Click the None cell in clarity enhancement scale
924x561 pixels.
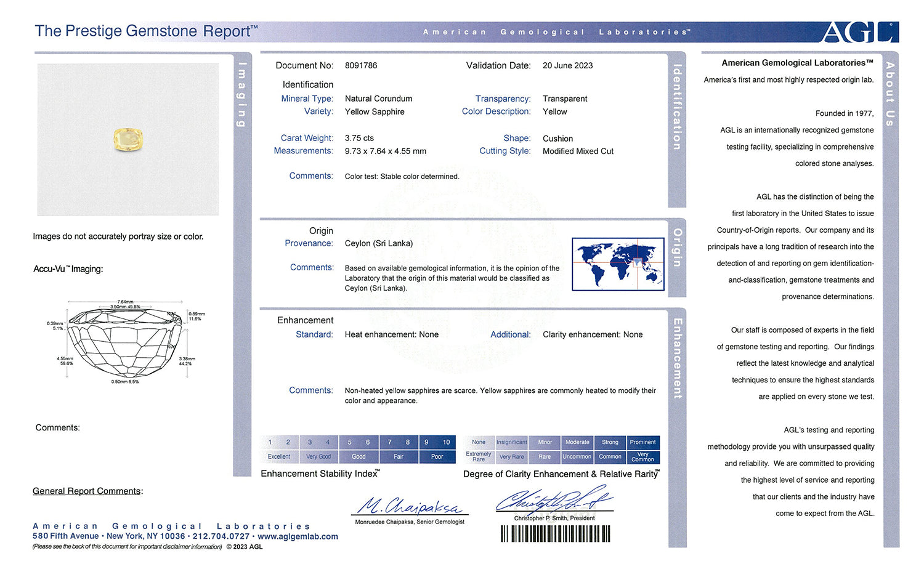click(x=479, y=442)
